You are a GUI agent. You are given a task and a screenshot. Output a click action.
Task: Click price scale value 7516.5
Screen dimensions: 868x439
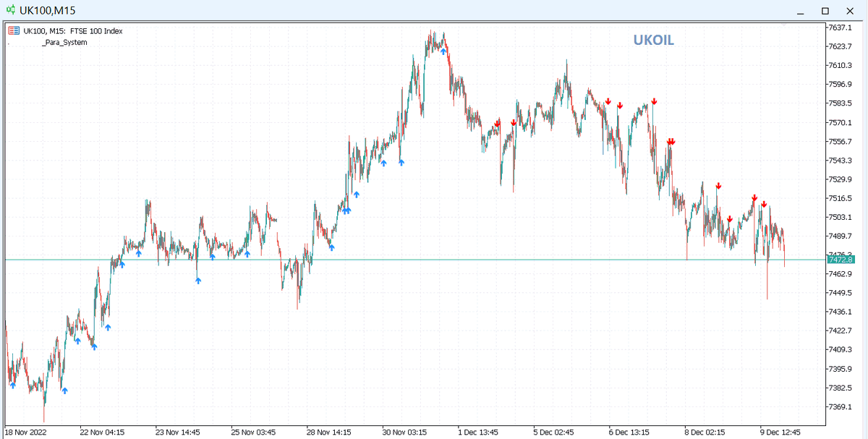coord(841,198)
